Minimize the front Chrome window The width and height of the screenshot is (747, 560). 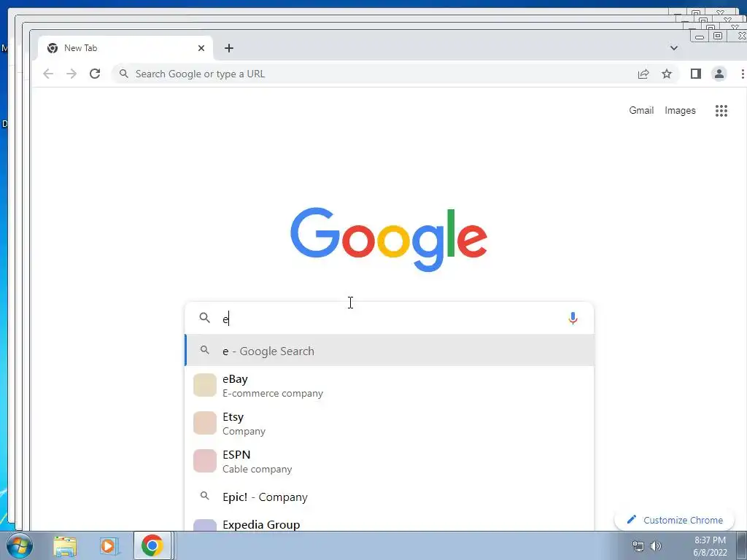pyautogui.click(x=700, y=36)
